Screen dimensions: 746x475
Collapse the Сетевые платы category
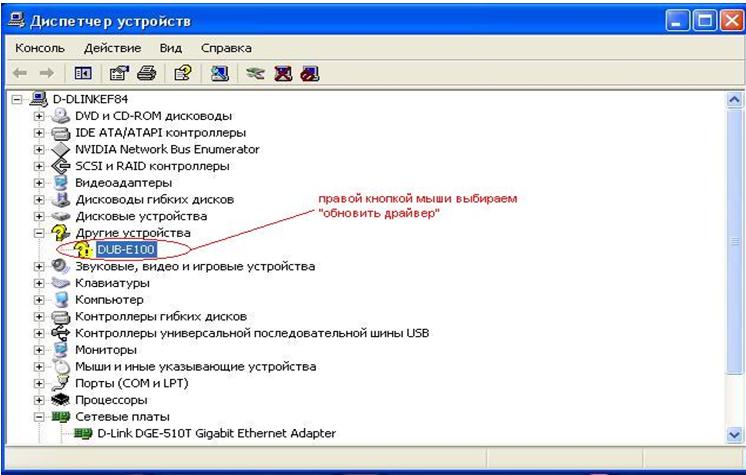(x=39, y=416)
